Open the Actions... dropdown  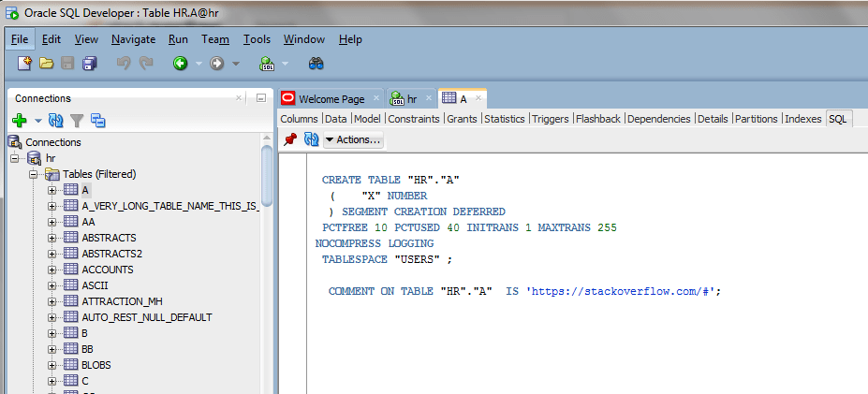(354, 139)
